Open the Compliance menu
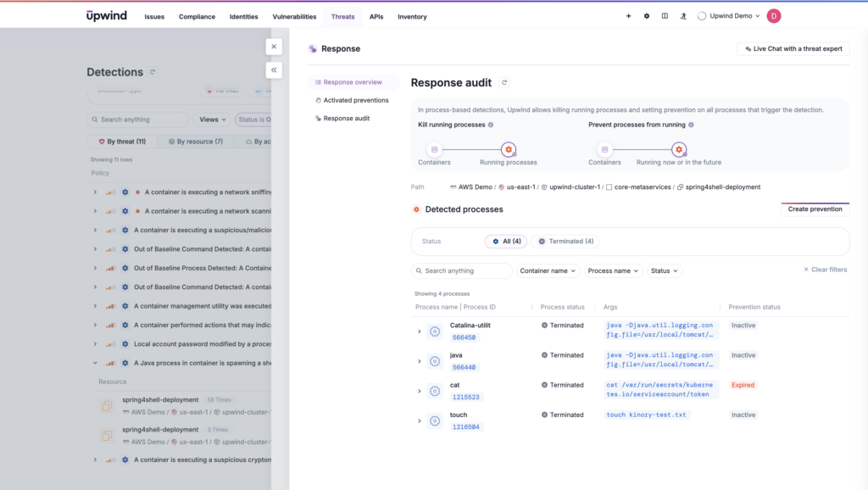This screenshot has width=868, height=490. (x=197, y=17)
